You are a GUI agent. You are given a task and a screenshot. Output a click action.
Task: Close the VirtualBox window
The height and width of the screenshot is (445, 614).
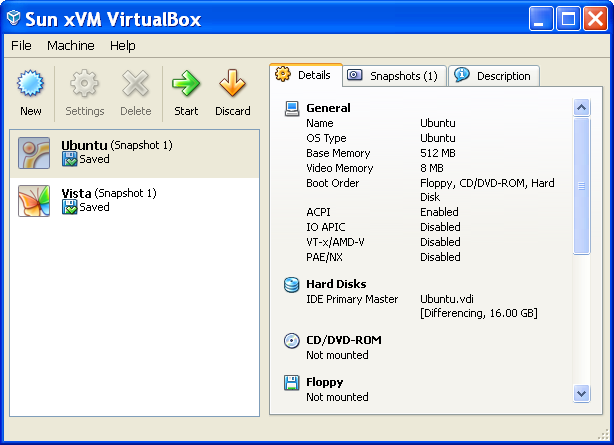[595, 18]
